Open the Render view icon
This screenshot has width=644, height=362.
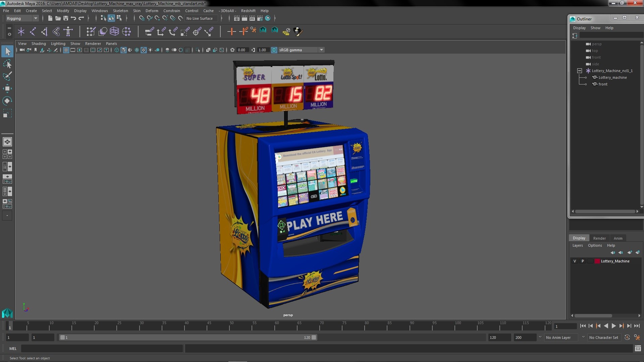pos(237,18)
